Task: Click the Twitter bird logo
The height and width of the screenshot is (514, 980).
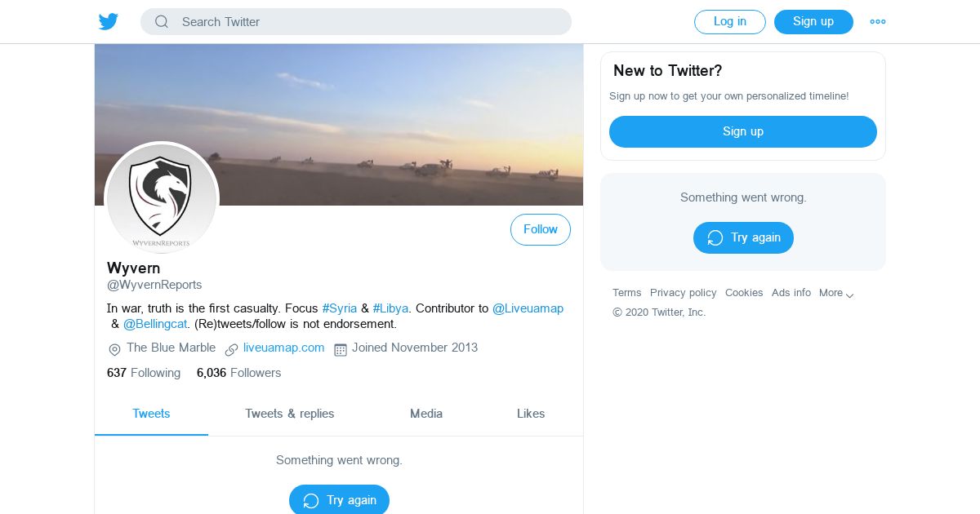Action: pos(109,22)
